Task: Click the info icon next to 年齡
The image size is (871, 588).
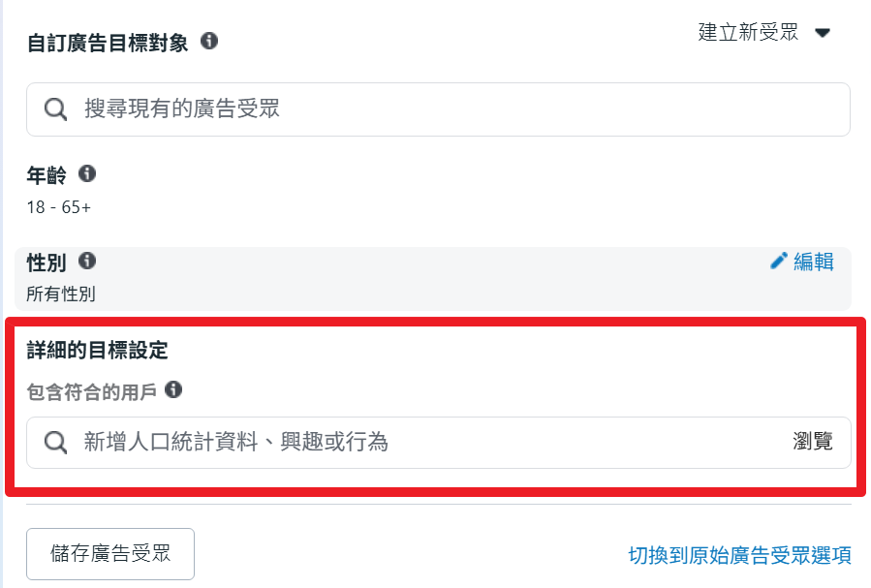Action: [87, 174]
